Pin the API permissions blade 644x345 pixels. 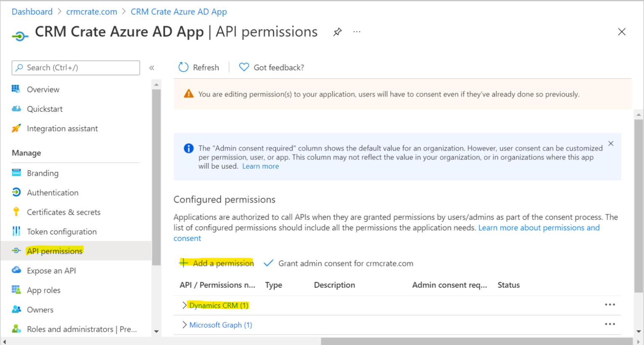click(337, 31)
